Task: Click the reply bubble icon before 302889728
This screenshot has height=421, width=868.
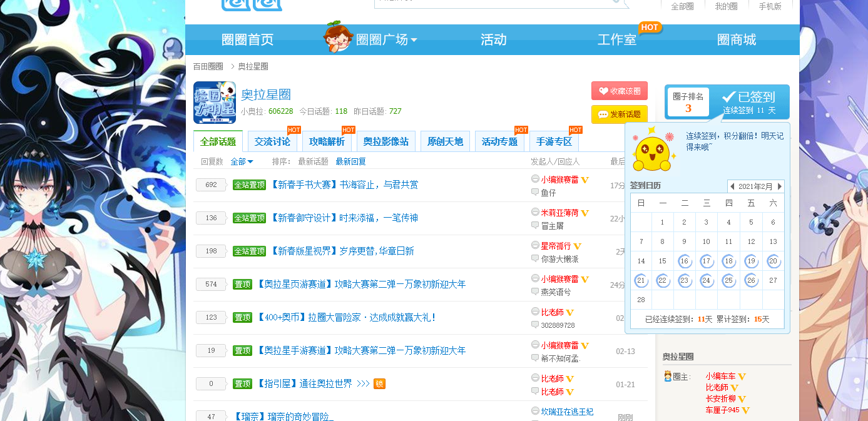Action: (x=535, y=325)
